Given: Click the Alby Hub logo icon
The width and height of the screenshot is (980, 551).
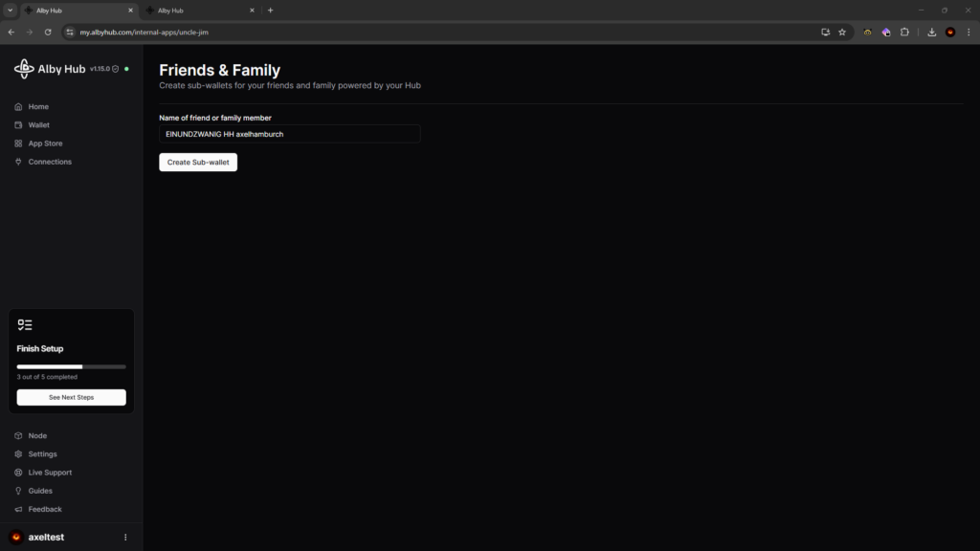Looking at the screenshot, I should coord(24,69).
